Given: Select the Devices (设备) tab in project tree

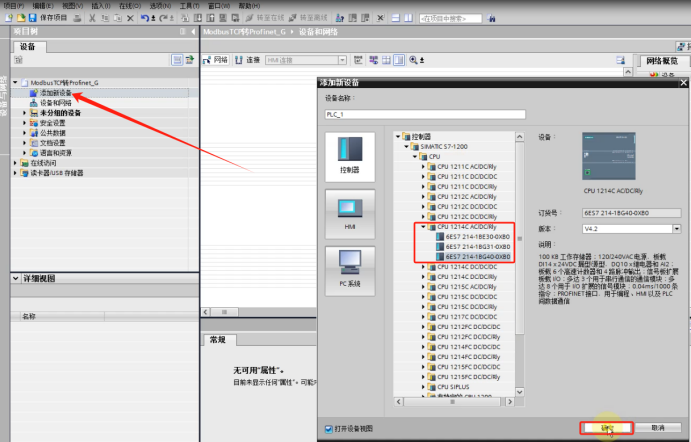Looking at the screenshot, I should tap(28, 47).
